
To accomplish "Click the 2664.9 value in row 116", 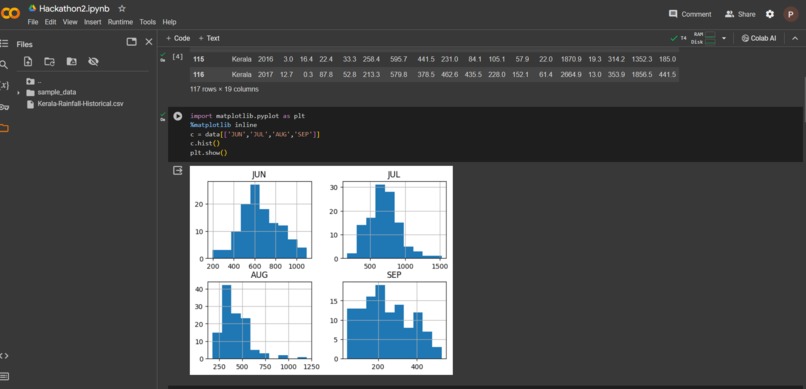I will tap(572, 75).
